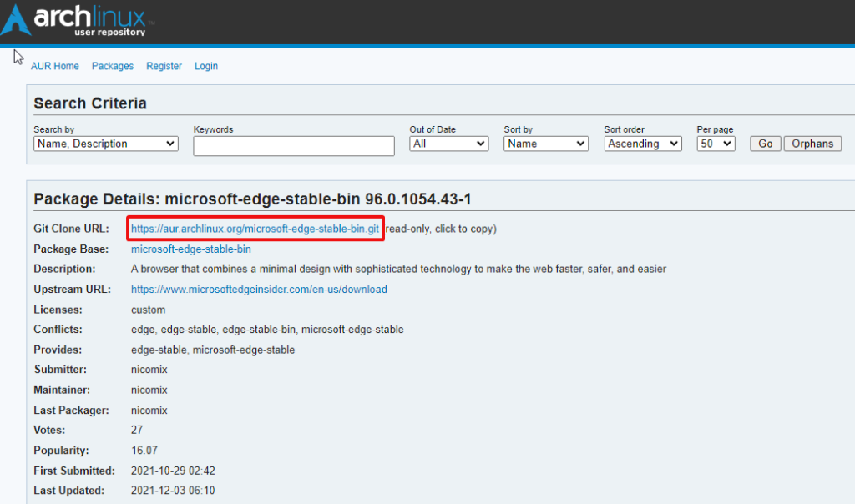This screenshot has height=504, width=855.
Task: Visit the Microsoft Edge Insider upstream URL
Action: [x=258, y=289]
